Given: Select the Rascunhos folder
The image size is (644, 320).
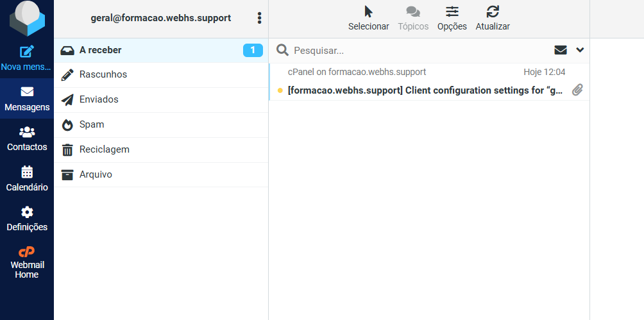Looking at the screenshot, I should pos(103,74).
